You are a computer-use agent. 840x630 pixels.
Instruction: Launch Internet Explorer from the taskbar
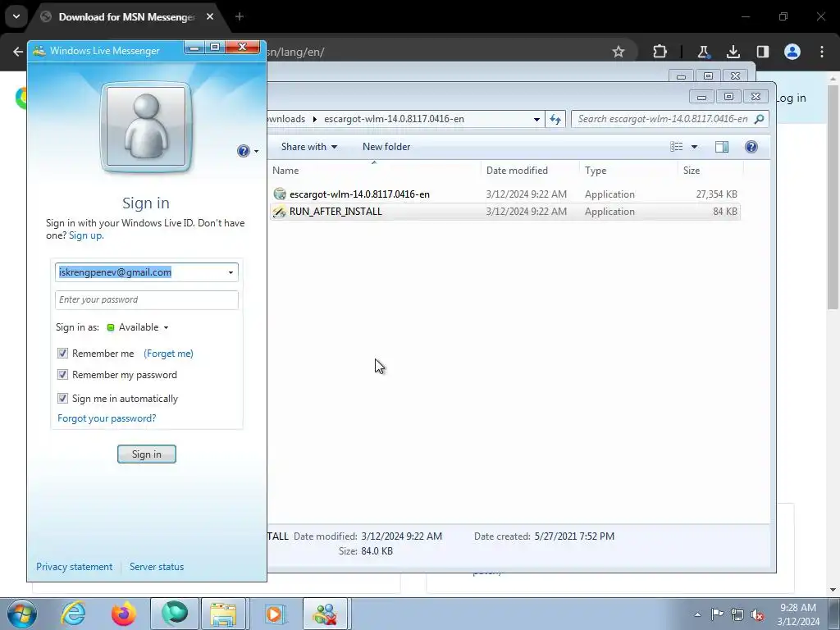[73, 614]
